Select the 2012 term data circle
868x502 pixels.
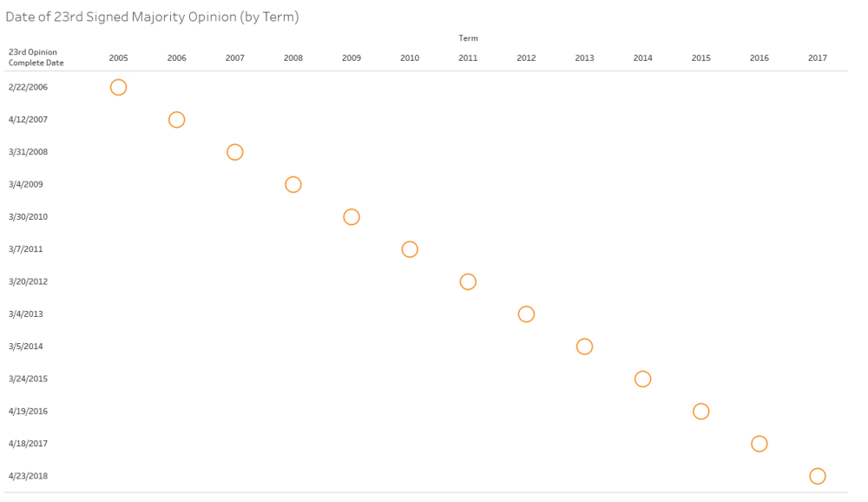tap(526, 314)
